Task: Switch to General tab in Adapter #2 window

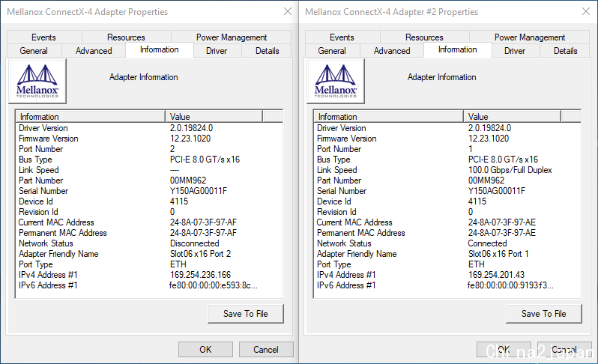Action: tap(332, 51)
